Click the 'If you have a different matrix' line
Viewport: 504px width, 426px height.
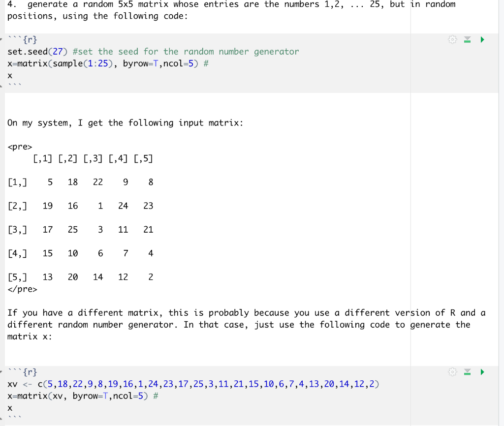[246, 313]
